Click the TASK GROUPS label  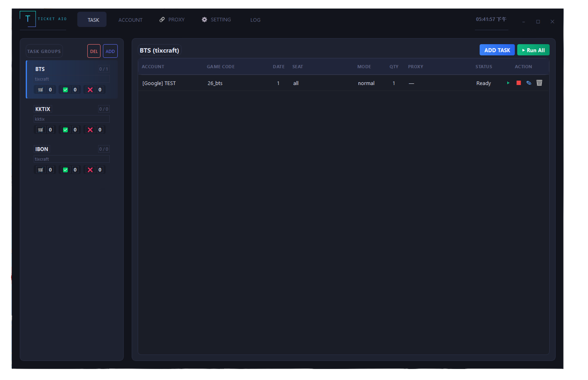(x=44, y=51)
